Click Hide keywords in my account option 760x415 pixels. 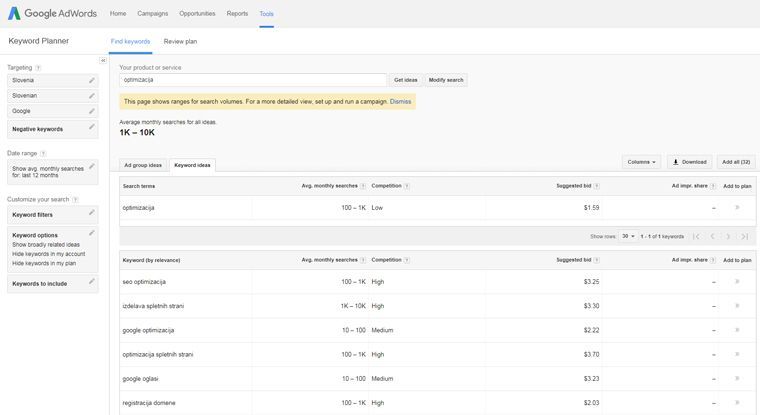[48, 254]
